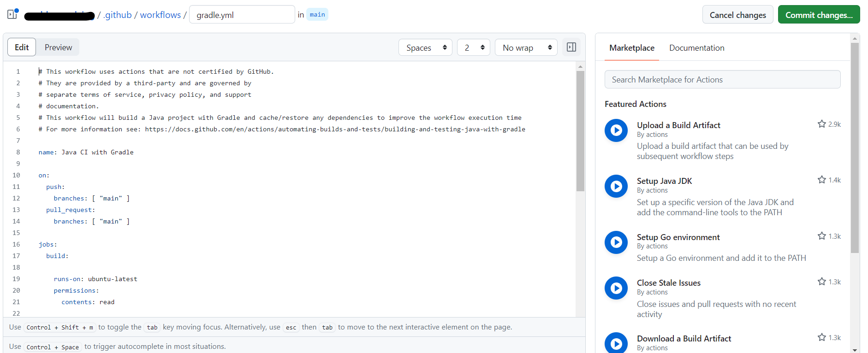The height and width of the screenshot is (353, 868).
Task: Open the Setup Java JDK title
Action: pyautogui.click(x=664, y=181)
